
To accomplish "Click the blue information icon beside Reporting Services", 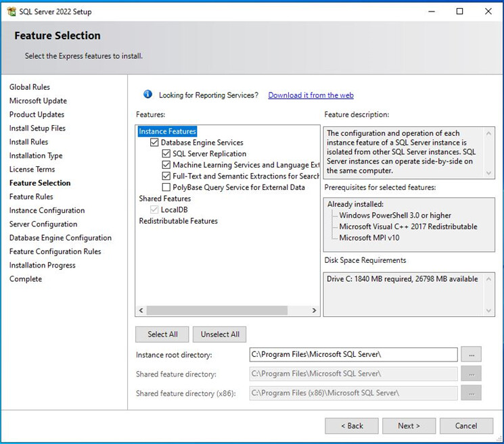I will [147, 95].
